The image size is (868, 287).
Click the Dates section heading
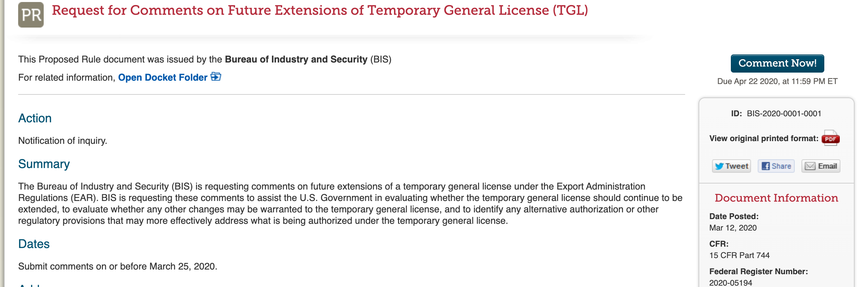click(x=34, y=244)
